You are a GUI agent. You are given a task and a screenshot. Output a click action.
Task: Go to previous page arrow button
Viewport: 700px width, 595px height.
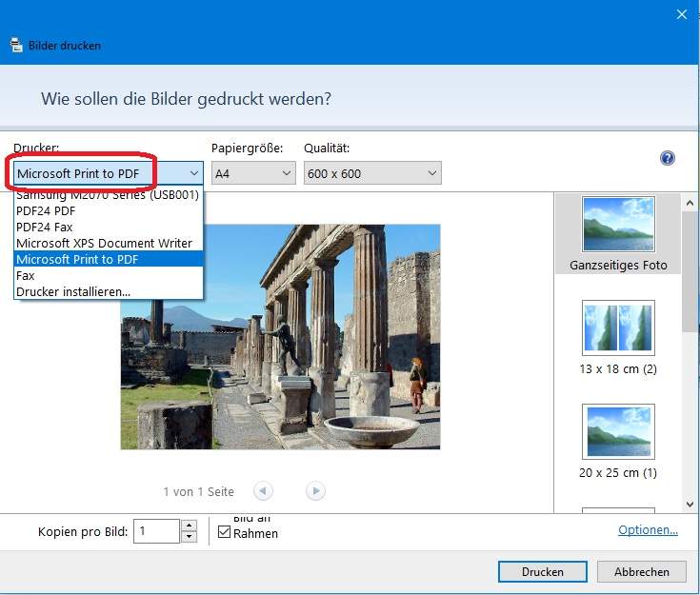point(263,491)
